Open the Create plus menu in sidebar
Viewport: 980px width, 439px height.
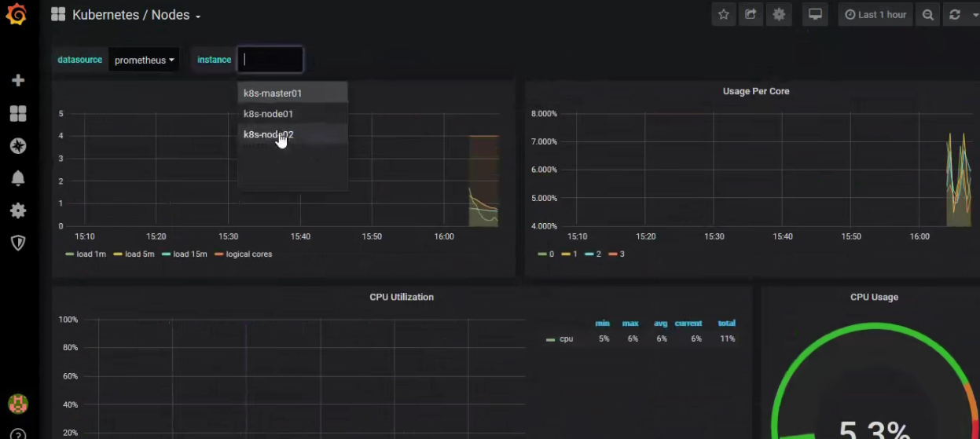tap(18, 80)
